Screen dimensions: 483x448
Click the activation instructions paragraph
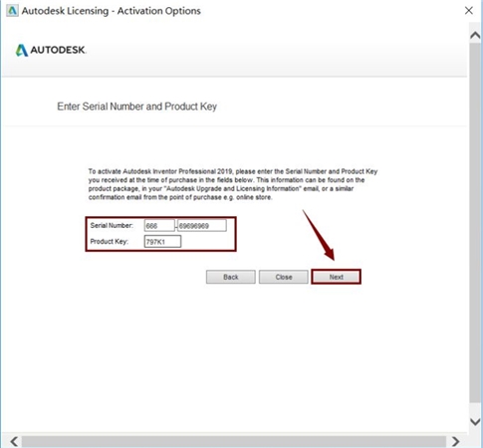pos(233,184)
